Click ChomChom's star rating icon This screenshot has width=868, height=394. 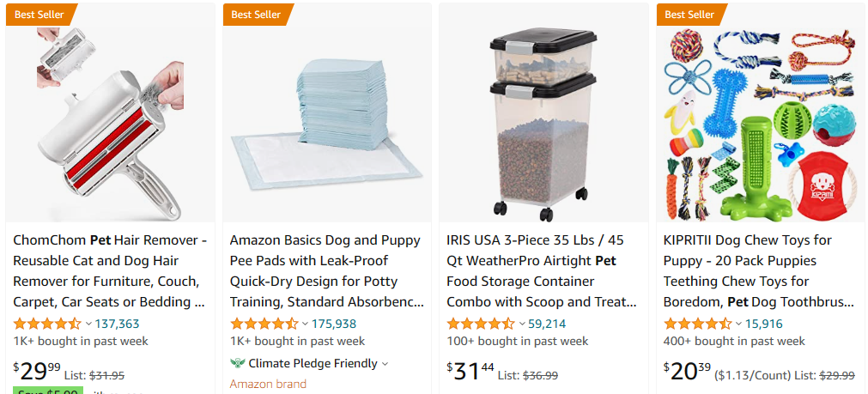point(47,324)
